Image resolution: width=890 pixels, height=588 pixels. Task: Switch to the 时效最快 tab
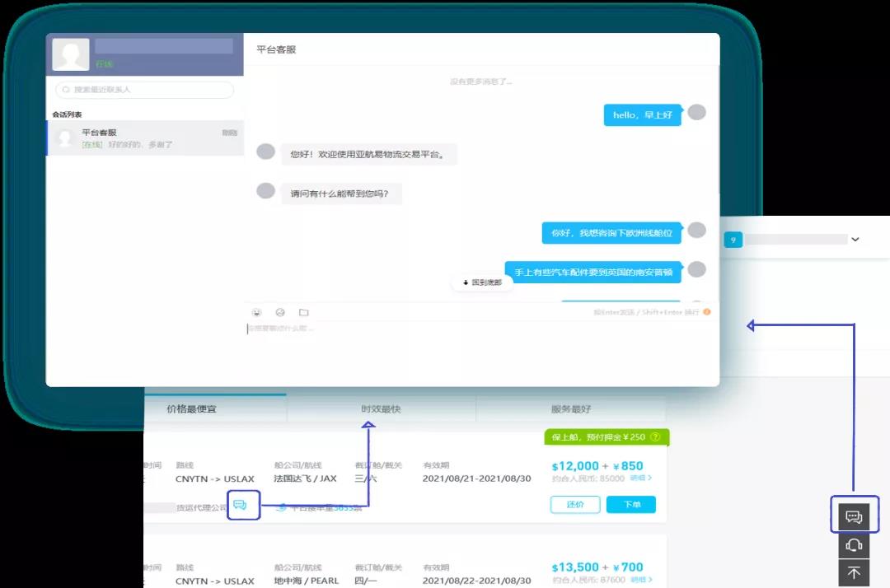point(381,409)
